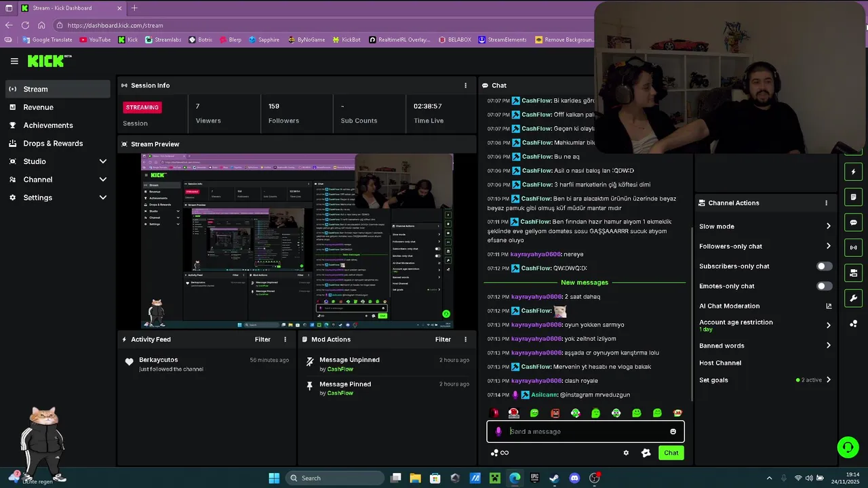This screenshot has height=488, width=868.
Task: Switch to Stream - Kick Dashboard browser tab
Action: click(71, 8)
